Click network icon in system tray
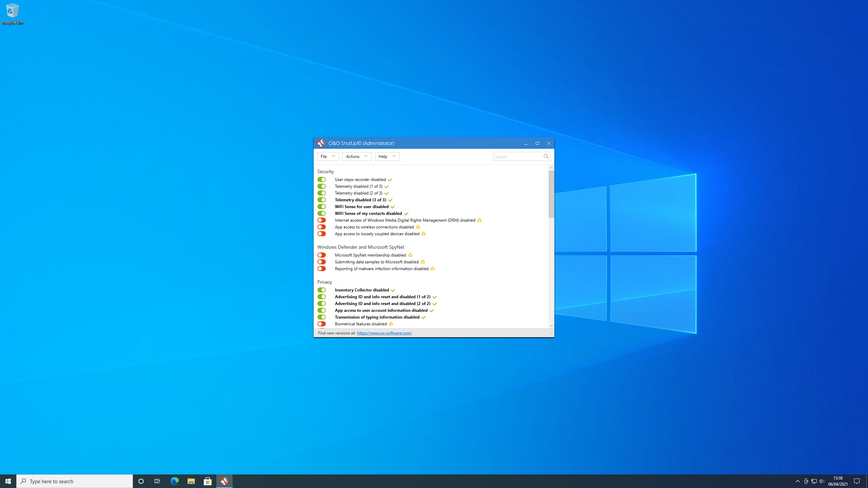The image size is (868, 488). click(814, 481)
